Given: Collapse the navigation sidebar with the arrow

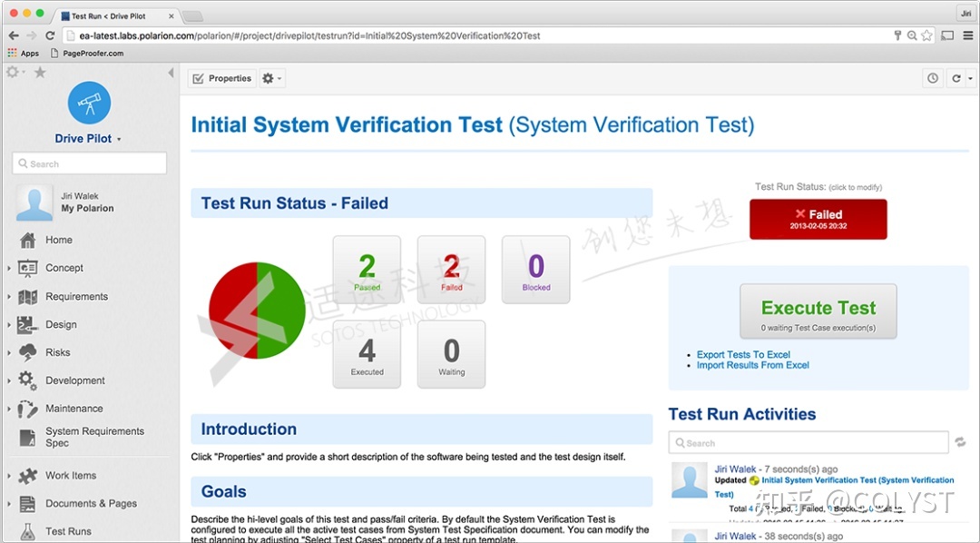Looking at the screenshot, I should coord(171,73).
